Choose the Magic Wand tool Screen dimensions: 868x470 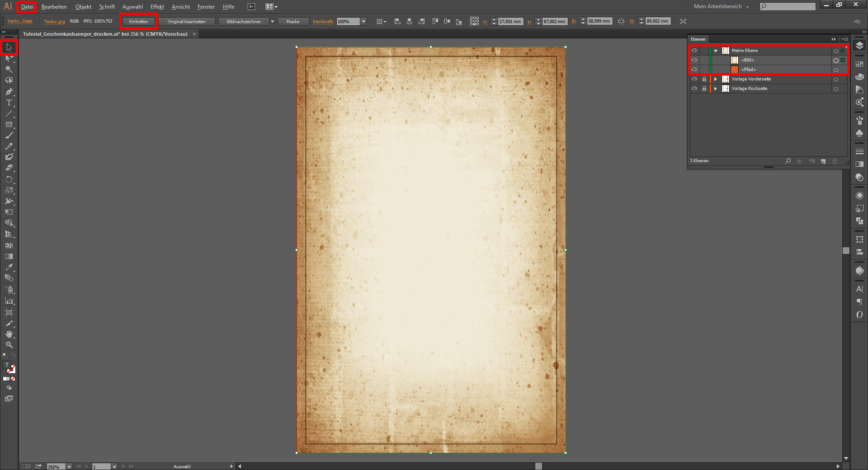pos(9,69)
